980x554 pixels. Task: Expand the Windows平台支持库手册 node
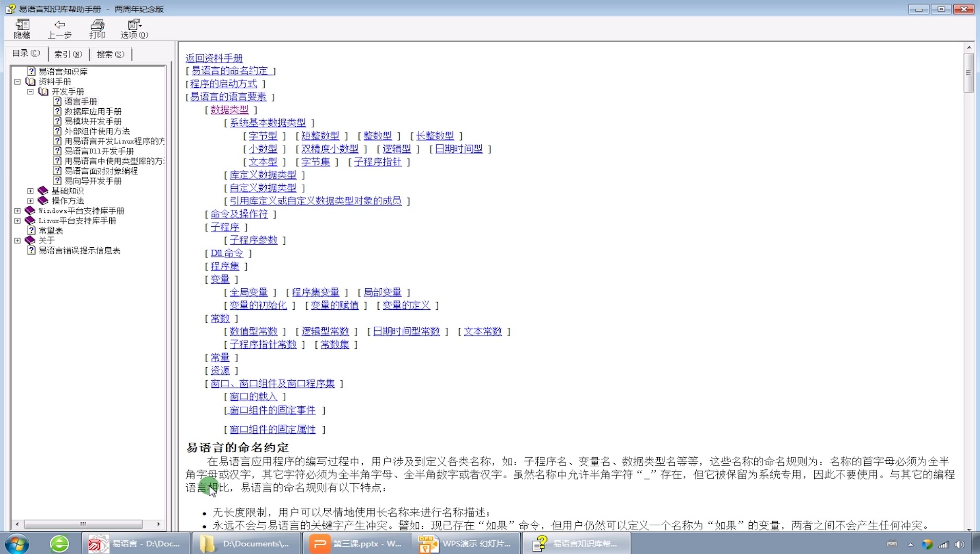[17, 211]
